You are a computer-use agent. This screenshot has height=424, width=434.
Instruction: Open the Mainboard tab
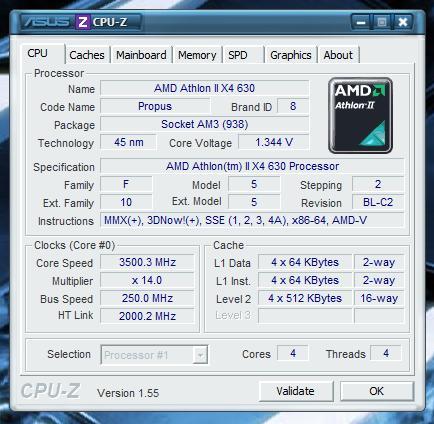coord(141,55)
